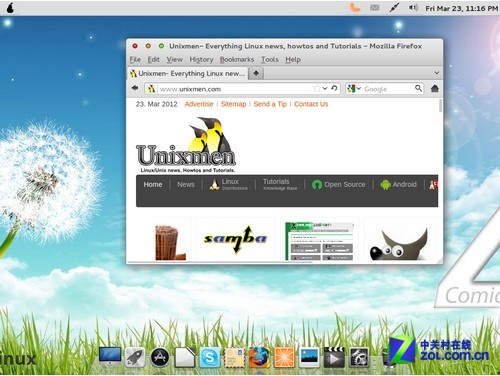500x376 pixels.
Task: Open the GIMP mascot article thumbnail
Action: (x=399, y=244)
